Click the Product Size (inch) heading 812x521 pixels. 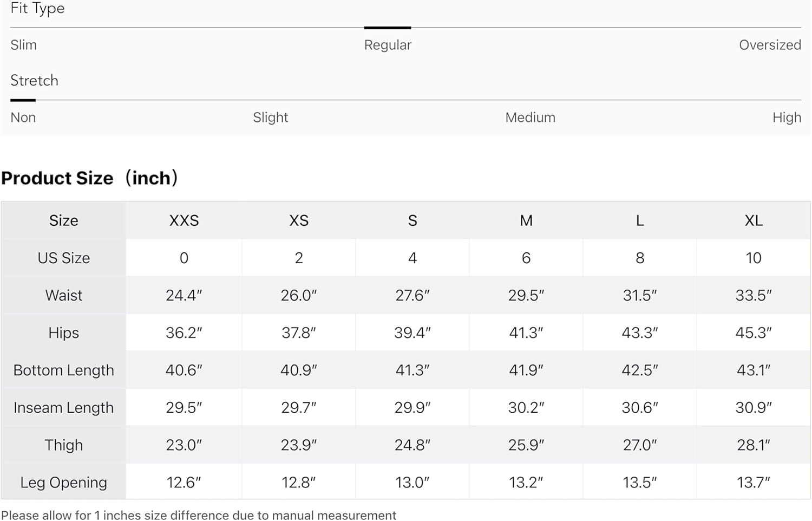[89, 178]
